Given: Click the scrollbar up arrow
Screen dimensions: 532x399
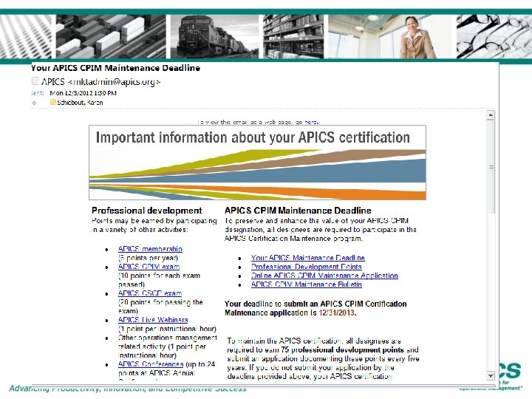Looking at the screenshot, I should (491, 115).
